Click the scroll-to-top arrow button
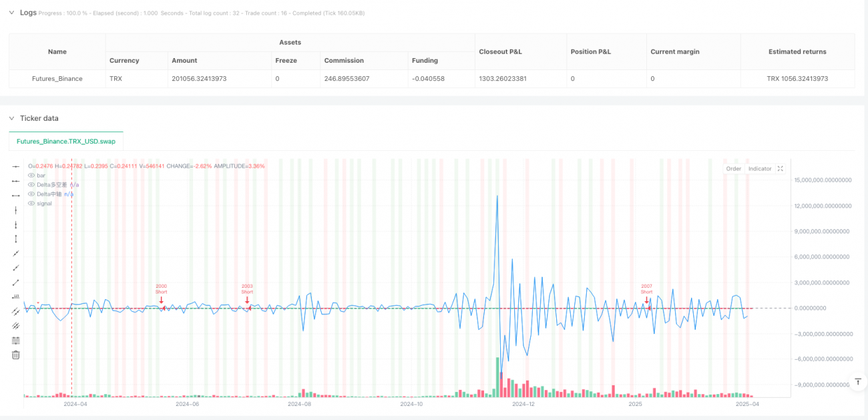 click(x=859, y=382)
